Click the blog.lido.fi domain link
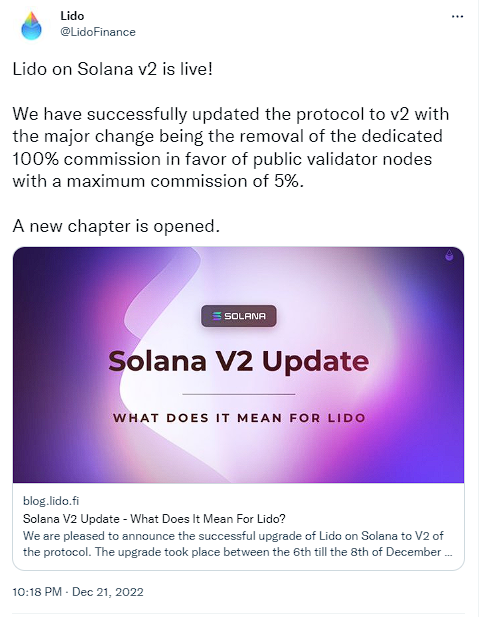This screenshot has width=480, height=617. tap(51, 501)
